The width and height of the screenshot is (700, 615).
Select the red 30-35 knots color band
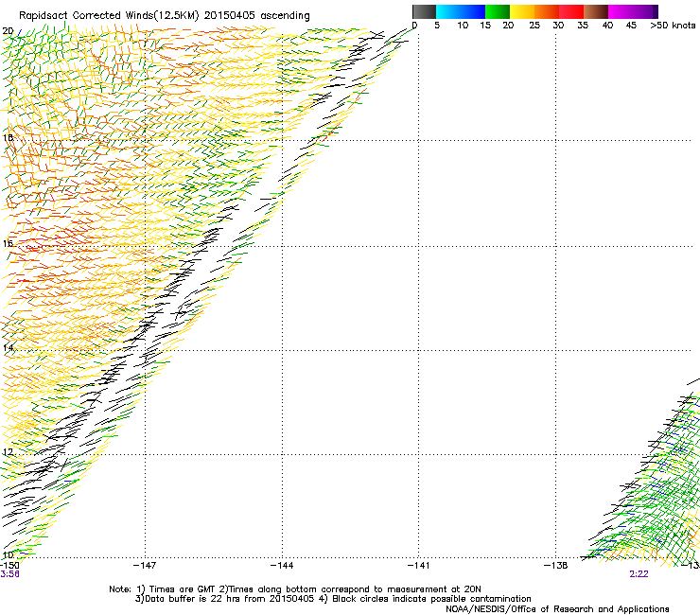(571, 11)
